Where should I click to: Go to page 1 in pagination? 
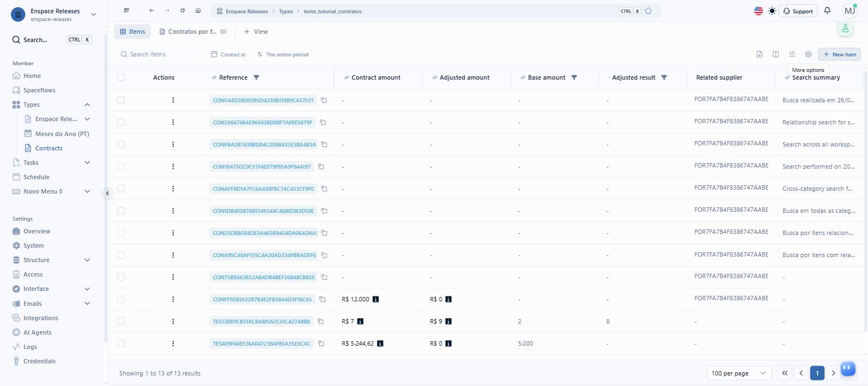click(817, 373)
